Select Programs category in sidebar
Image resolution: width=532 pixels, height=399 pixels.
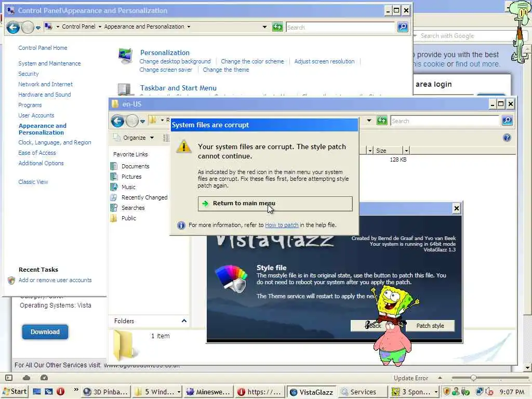(30, 105)
